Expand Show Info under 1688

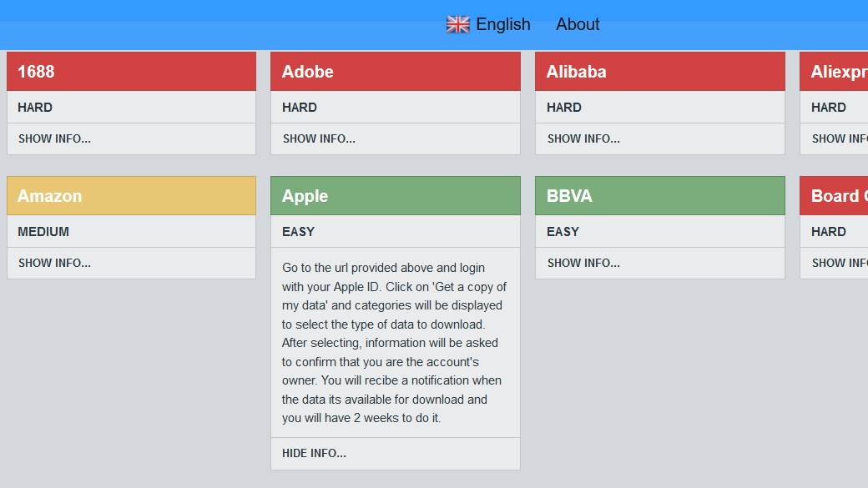click(54, 139)
